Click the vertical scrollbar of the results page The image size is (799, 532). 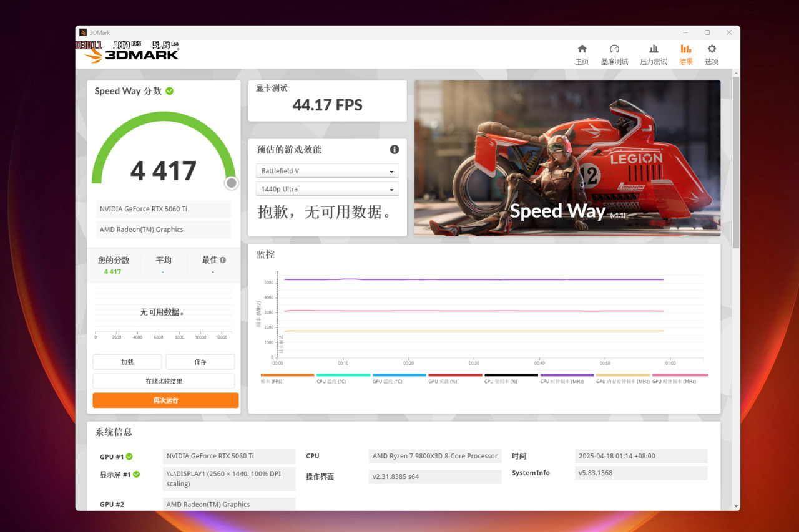[736, 162]
